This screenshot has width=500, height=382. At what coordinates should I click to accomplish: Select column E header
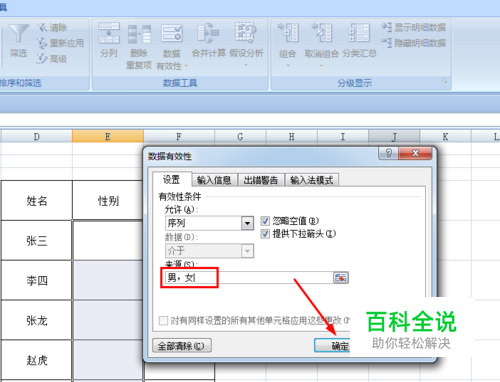108,136
